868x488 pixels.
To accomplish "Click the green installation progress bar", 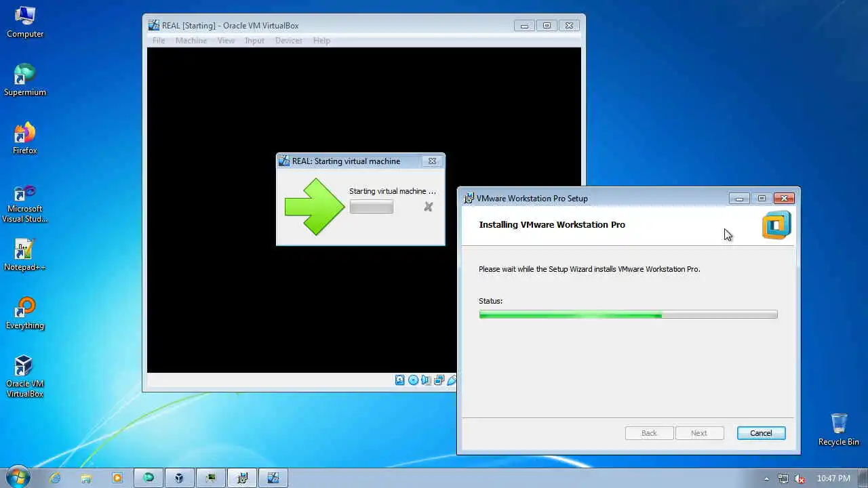I will 628,314.
